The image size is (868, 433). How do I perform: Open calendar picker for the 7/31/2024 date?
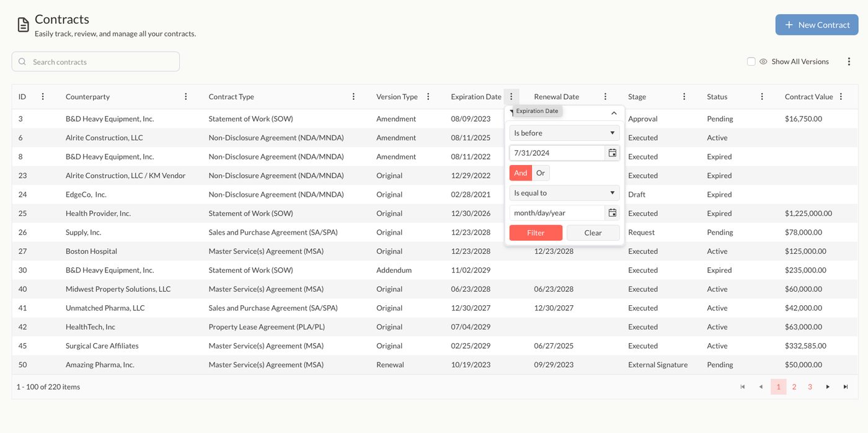[612, 153]
